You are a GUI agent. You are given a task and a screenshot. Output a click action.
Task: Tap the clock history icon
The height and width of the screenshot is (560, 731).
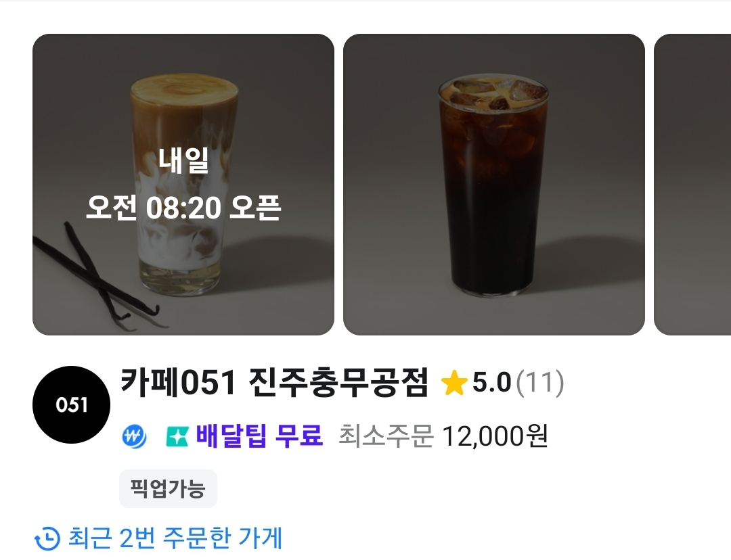tap(47, 538)
